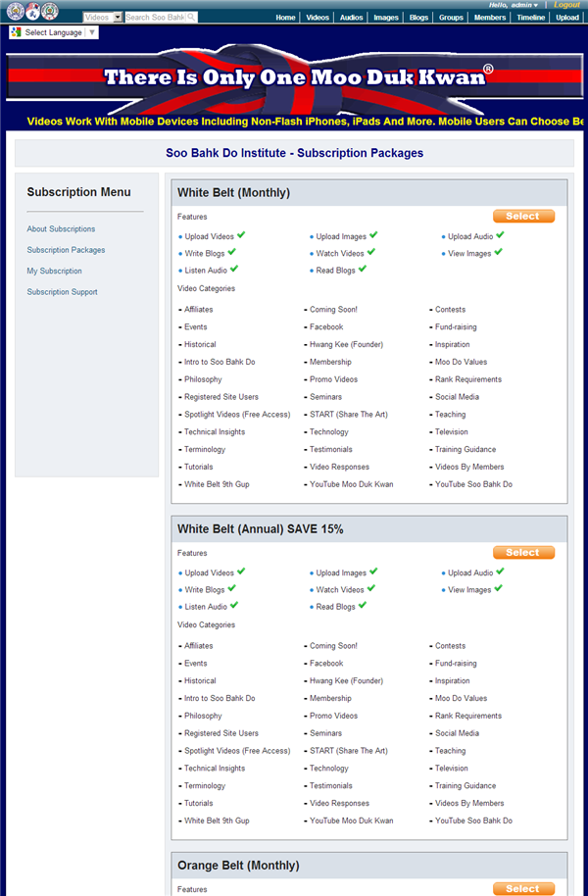
Task: Click START (Share The Art) in White Belt (Monthly)
Action: coord(349,415)
